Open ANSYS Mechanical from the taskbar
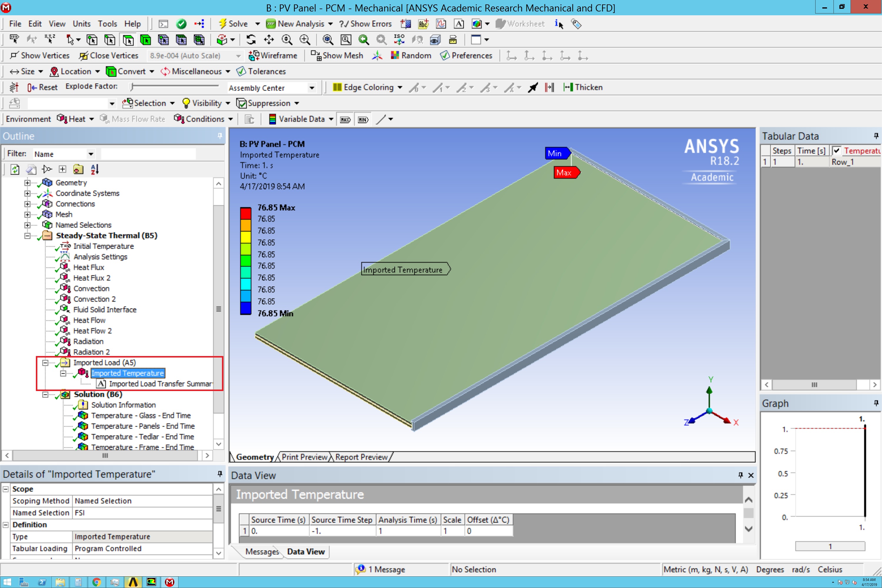Image resolution: width=882 pixels, height=588 pixels. coord(170,582)
